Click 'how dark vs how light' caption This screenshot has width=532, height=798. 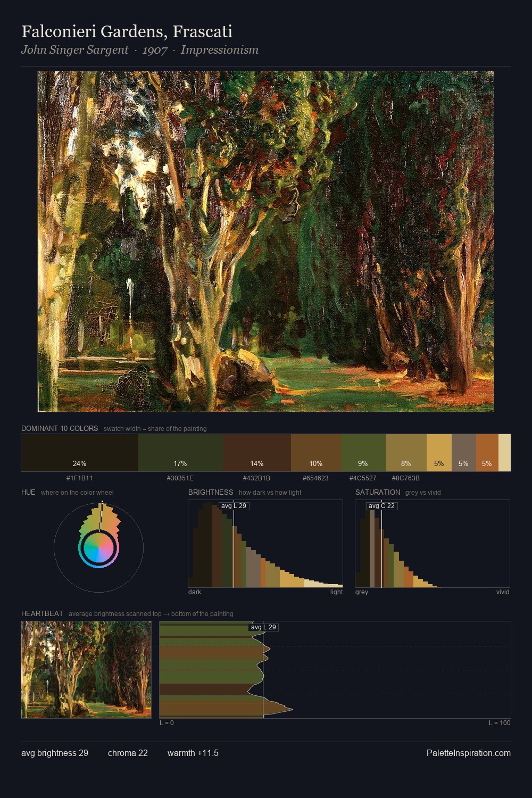point(270,492)
